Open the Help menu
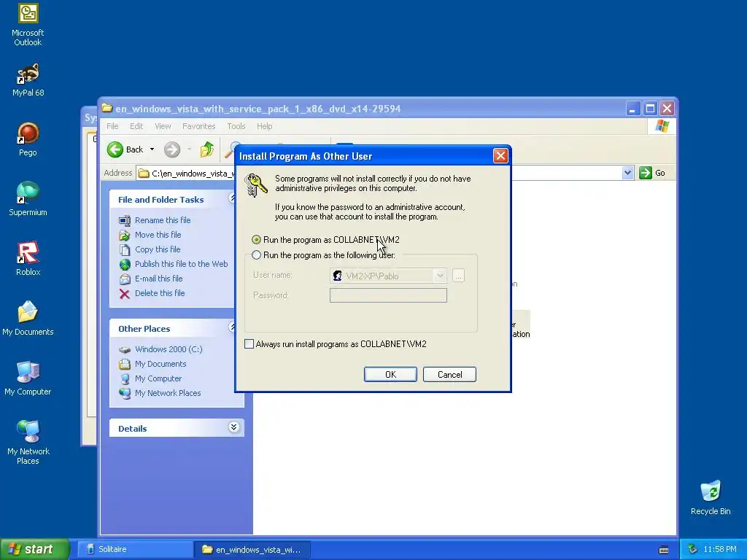 (264, 126)
